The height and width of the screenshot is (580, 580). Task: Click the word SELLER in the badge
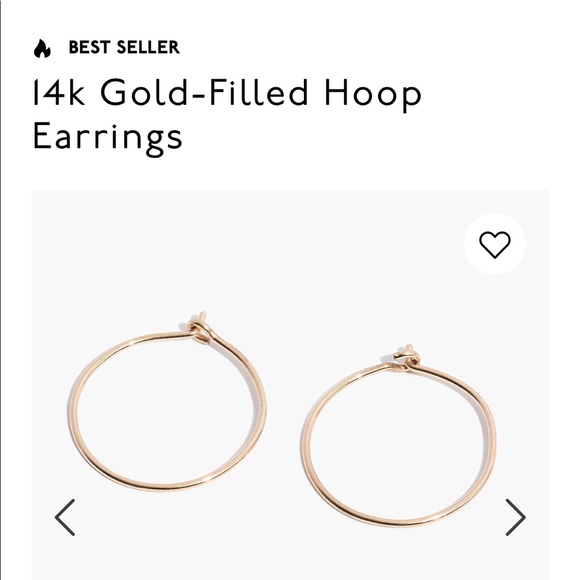(148, 47)
